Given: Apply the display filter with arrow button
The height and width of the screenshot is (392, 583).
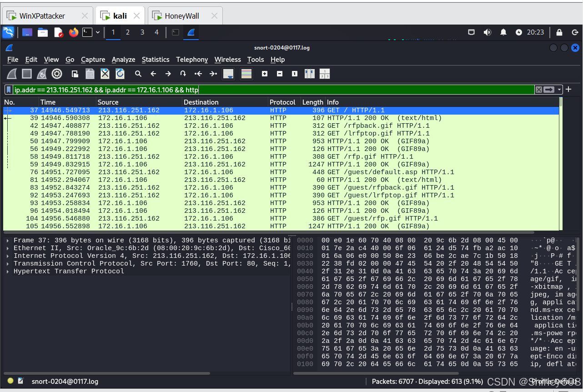Looking at the screenshot, I should tap(549, 90).
